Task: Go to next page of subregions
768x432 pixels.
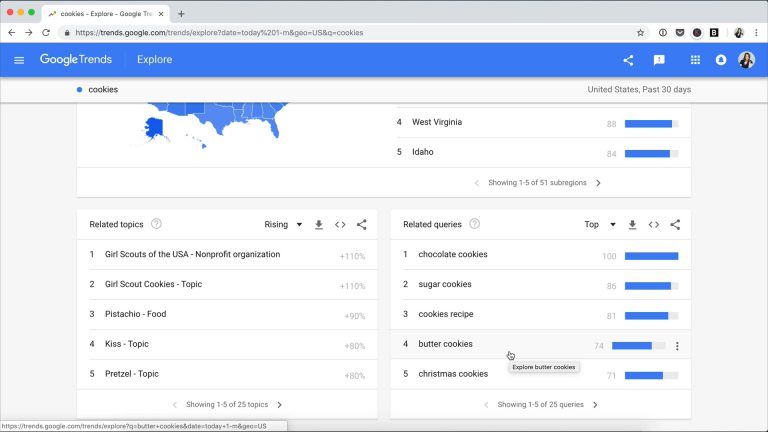Action: [x=599, y=183]
